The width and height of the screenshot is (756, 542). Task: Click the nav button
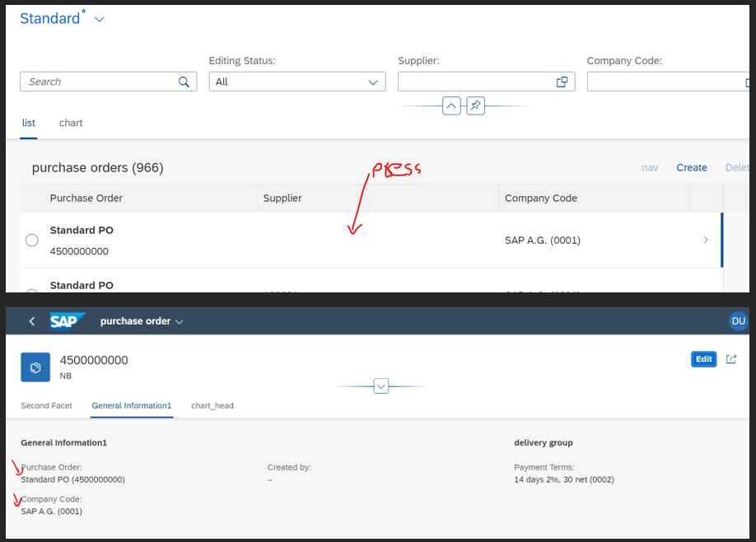click(x=650, y=168)
